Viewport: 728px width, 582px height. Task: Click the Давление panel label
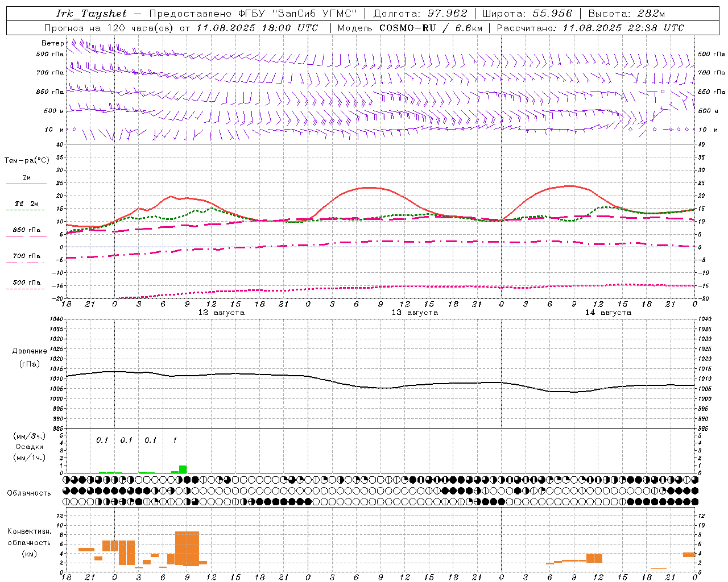click(x=30, y=351)
